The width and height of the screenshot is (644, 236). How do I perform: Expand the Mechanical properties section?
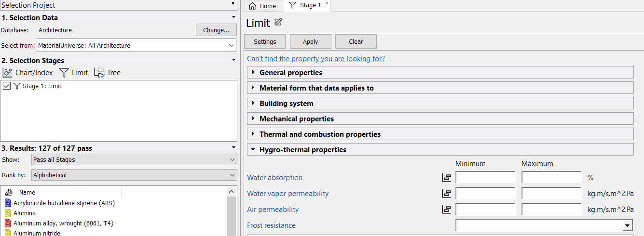coord(253,119)
